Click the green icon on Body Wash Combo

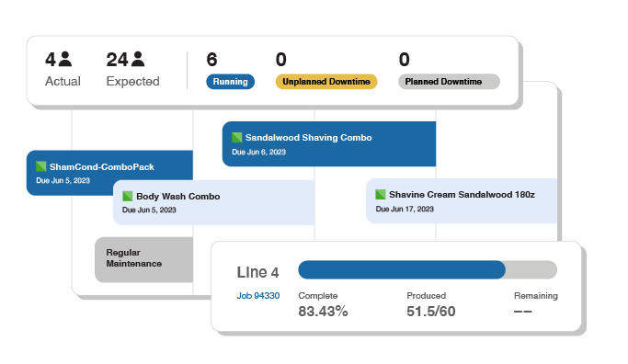(x=128, y=196)
